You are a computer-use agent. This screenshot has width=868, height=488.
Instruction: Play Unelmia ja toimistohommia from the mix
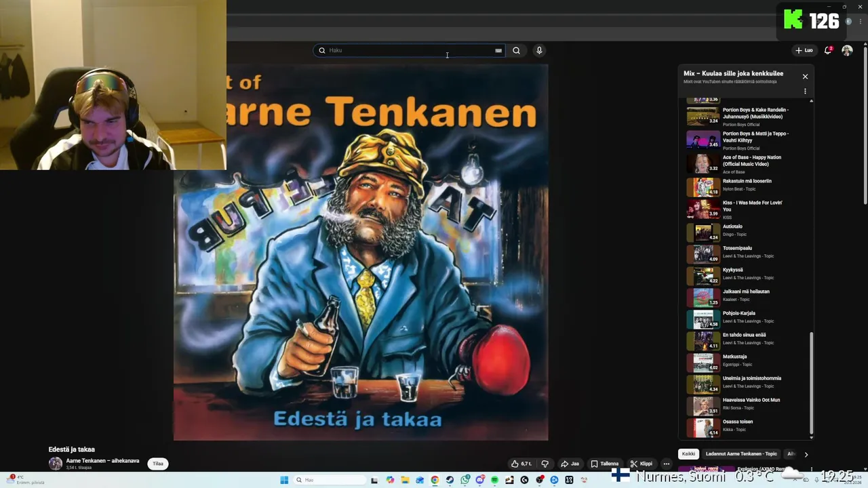pyautogui.click(x=749, y=383)
